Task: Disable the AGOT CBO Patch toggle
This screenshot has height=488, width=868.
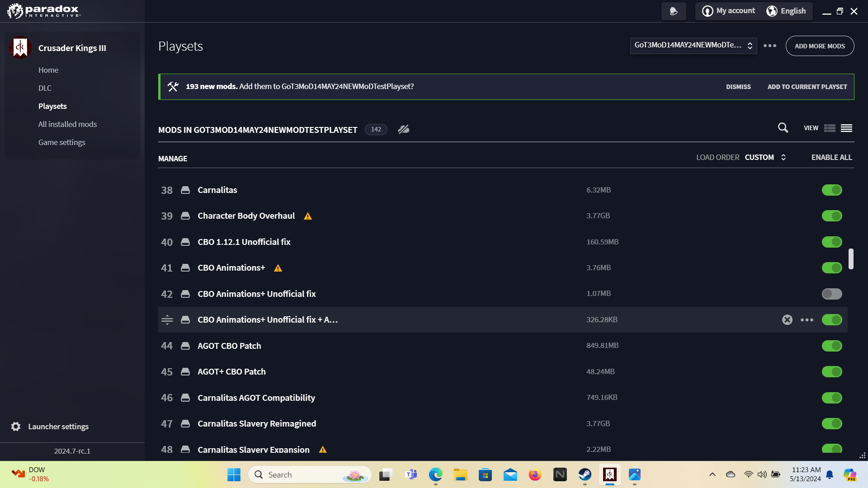Action: [x=832, y=346]
